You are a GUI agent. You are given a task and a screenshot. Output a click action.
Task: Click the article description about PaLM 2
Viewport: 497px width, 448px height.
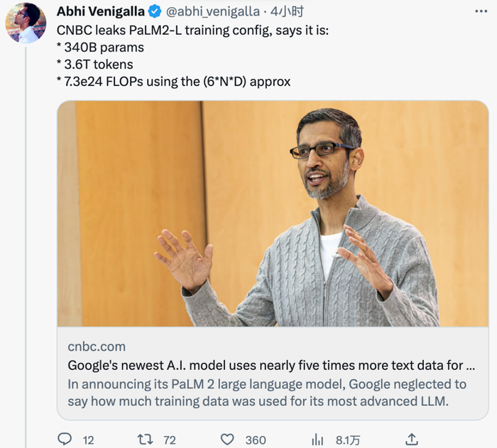(267, 392)
